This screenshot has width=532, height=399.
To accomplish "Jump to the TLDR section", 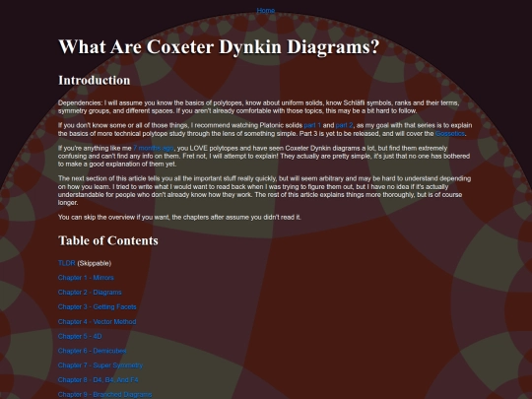I will click(67, 263).
